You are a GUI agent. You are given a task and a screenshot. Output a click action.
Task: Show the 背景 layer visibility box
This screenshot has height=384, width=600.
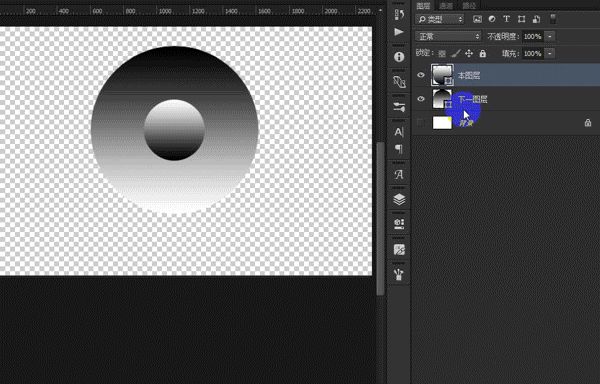coord(421,122)
